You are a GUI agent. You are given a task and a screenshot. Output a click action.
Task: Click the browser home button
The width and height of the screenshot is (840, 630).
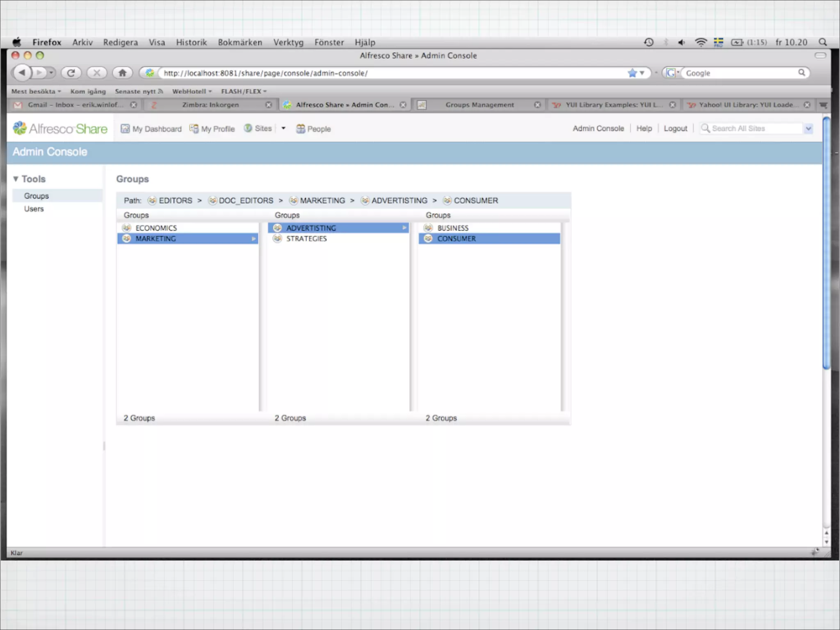pyautogui.click(x=122, y=73)
